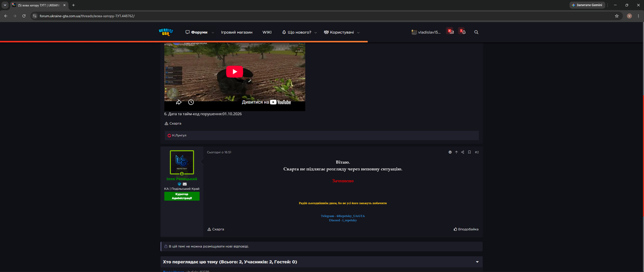This screenshot has width=644, height=272.
Task: Bookmark this page with star icon
Action: pos(617,16)
